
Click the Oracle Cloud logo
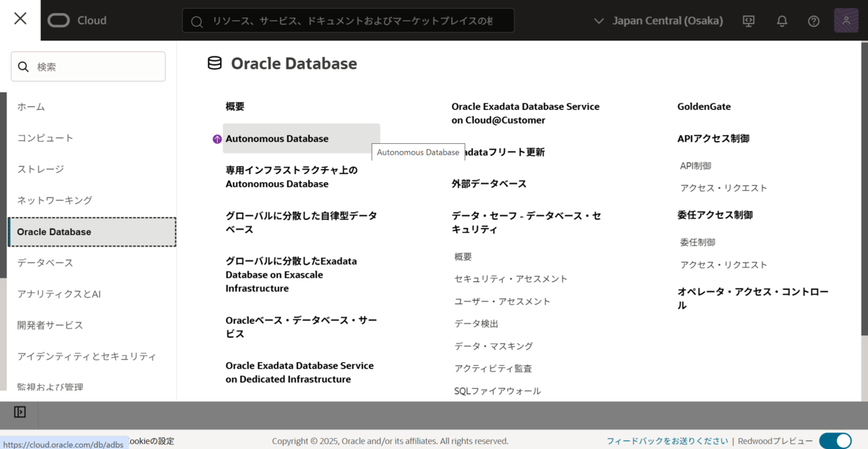[x=77, y=20]
